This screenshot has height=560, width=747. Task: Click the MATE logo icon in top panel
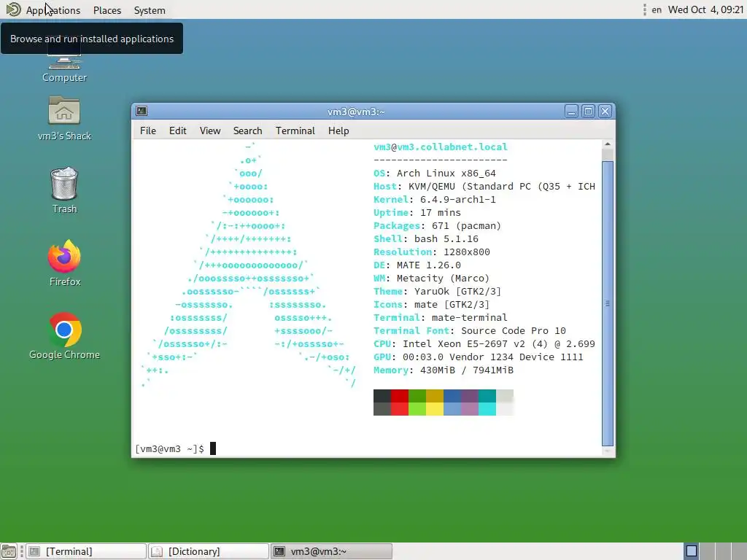pos(13,9)
